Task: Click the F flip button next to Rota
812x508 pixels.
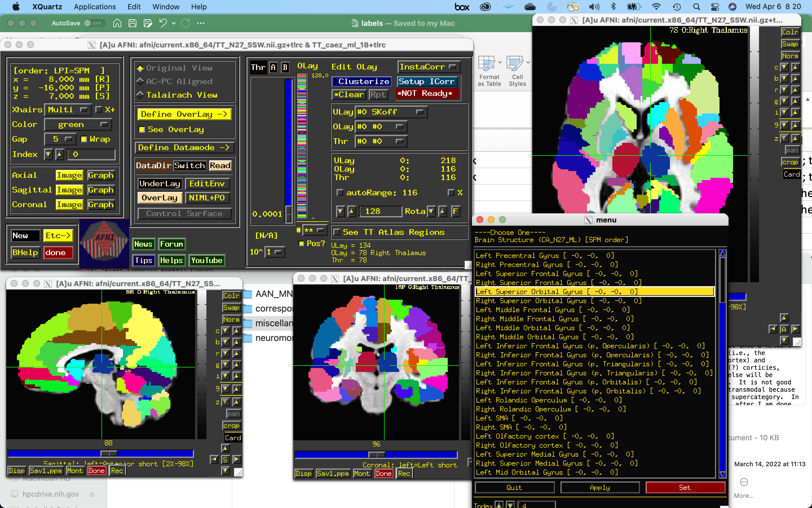Action: coord(455,211)
